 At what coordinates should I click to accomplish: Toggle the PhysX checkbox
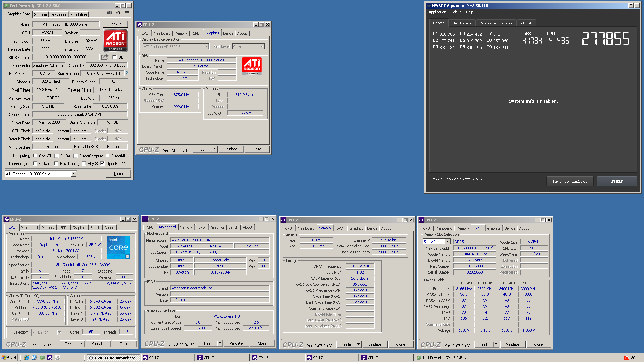click(84, 164)
